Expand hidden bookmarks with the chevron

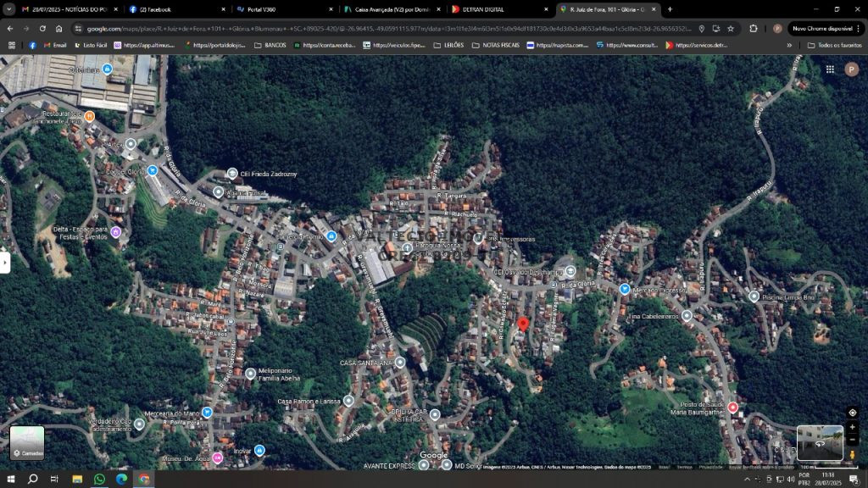(x=790, y=45)
